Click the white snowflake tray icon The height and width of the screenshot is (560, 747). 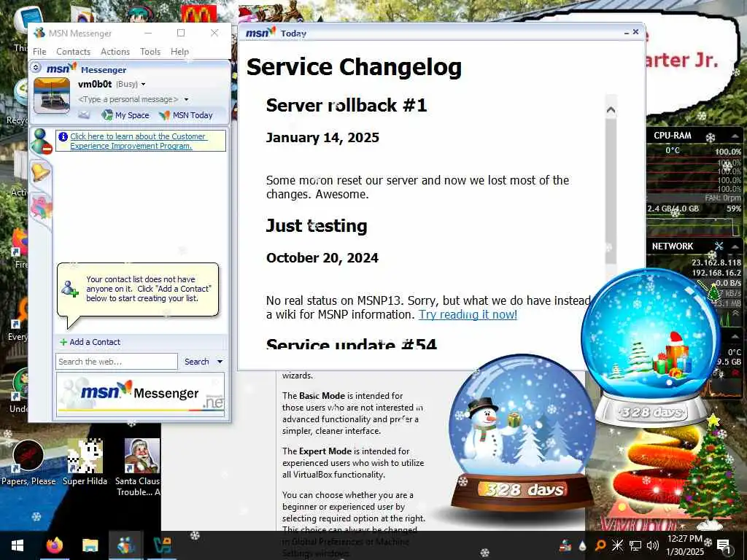point(617,545)
